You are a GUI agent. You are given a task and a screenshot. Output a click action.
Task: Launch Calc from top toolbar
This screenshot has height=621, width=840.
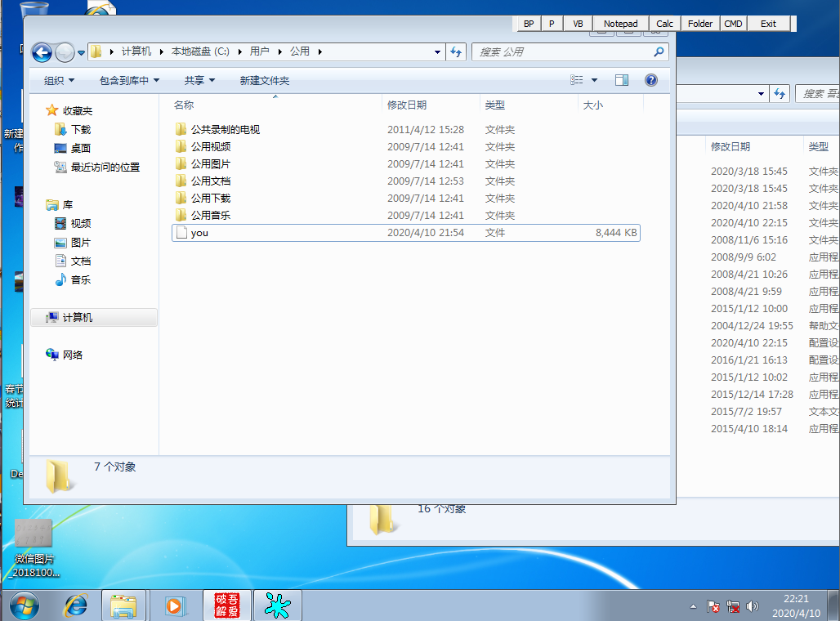pos(664,24)
